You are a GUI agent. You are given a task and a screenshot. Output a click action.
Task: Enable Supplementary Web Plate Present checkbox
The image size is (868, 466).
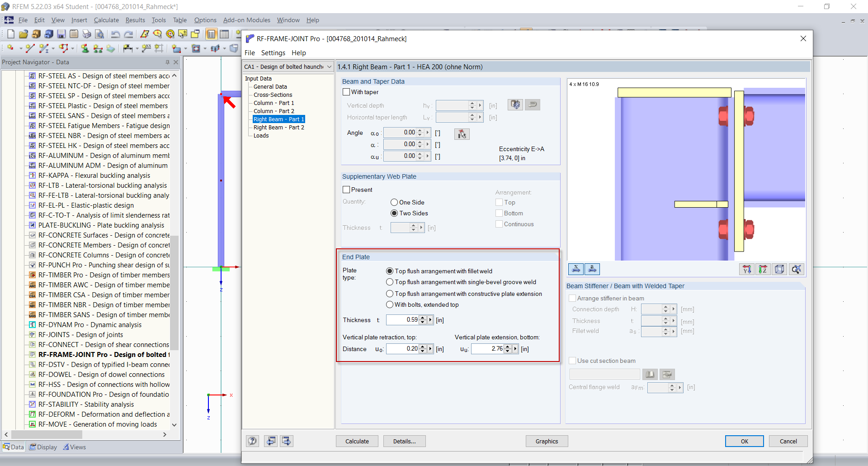(346, 190)
